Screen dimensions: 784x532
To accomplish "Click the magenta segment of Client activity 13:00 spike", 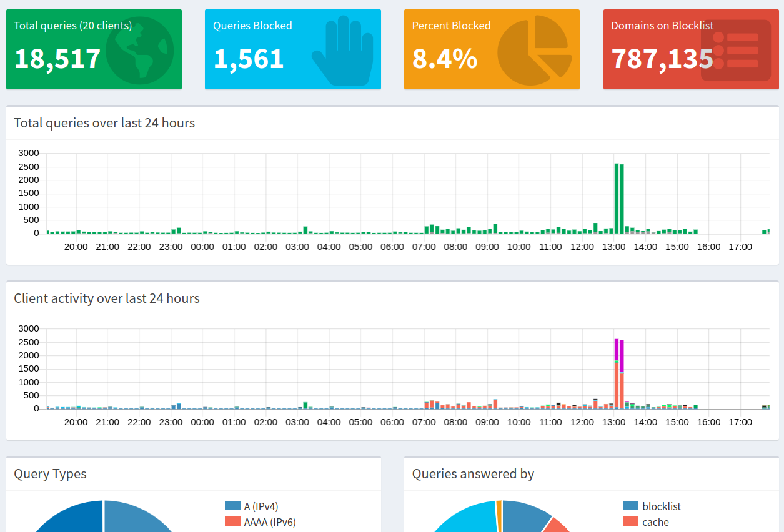I will tap(617, 349).
